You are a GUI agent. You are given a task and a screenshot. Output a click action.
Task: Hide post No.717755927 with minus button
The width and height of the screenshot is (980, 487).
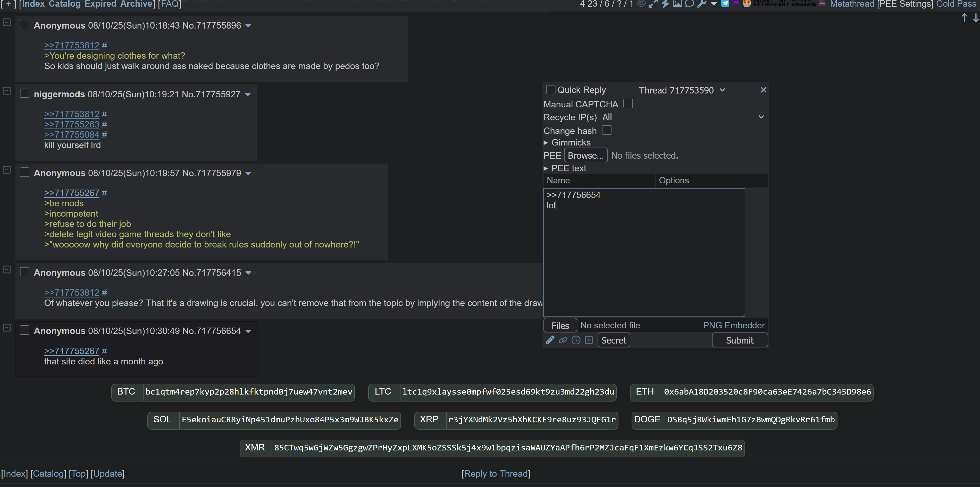6,91
